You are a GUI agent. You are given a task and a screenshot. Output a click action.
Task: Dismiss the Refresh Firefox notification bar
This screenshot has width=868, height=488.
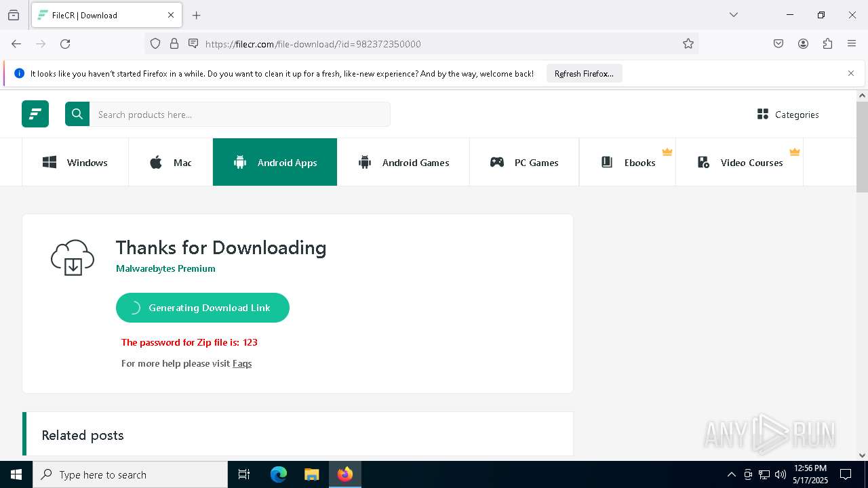[851, 73]
